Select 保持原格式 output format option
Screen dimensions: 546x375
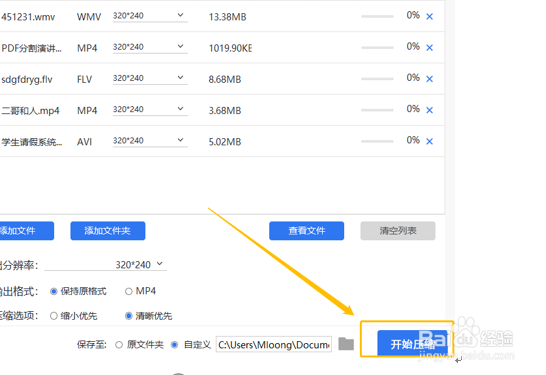[x=54, y=291]
